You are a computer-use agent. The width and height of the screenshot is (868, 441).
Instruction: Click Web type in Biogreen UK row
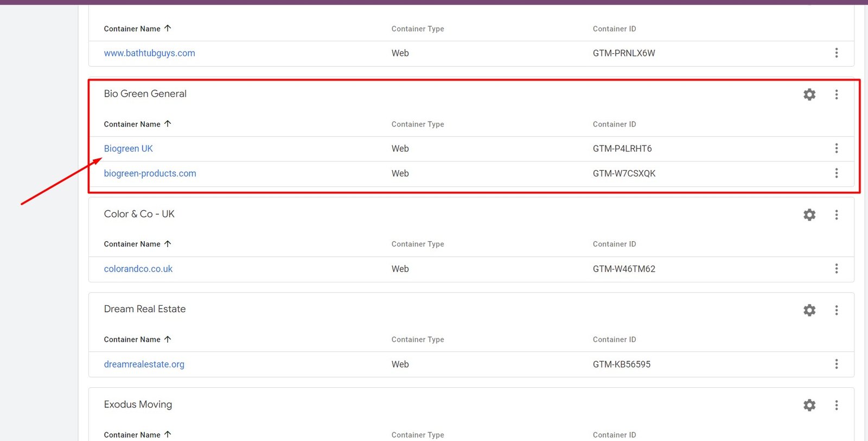[400, 149]
